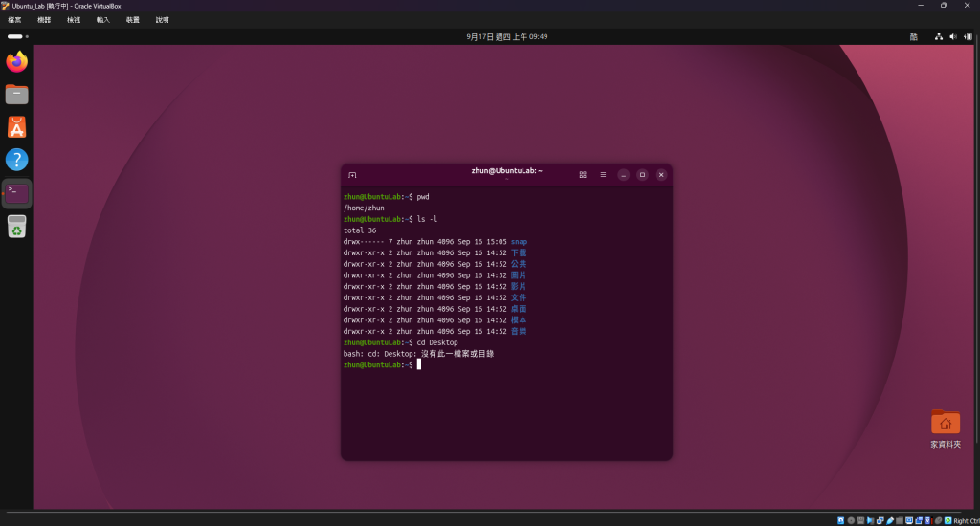Open the 說明 menu in VirtualBox
This screenshot has width=980, height=526.
(x=163, y=20)
